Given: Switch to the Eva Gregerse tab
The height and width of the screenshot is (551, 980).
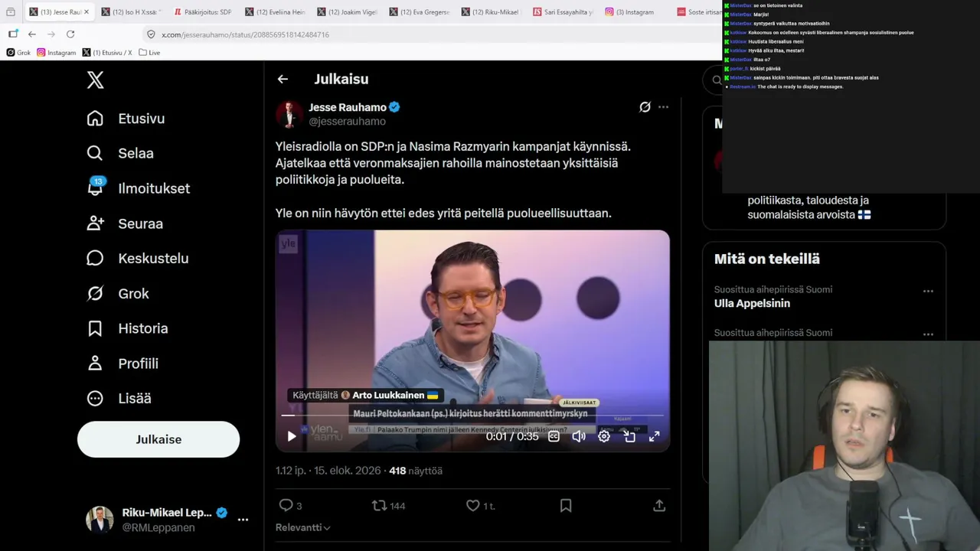Looking at the screenshot, I should coord(419,12).
